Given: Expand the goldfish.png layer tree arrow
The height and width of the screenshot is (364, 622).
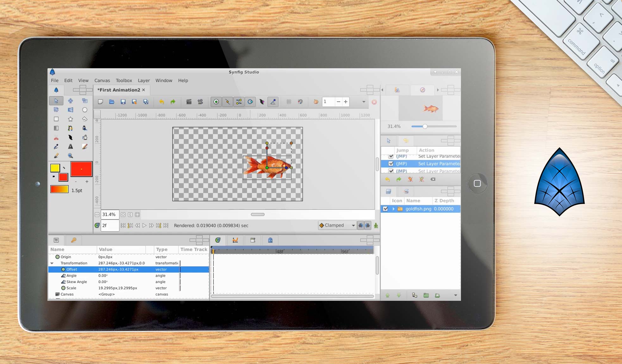Looking at the screenshot, I should pyautogui.click(x=393, y=209).
